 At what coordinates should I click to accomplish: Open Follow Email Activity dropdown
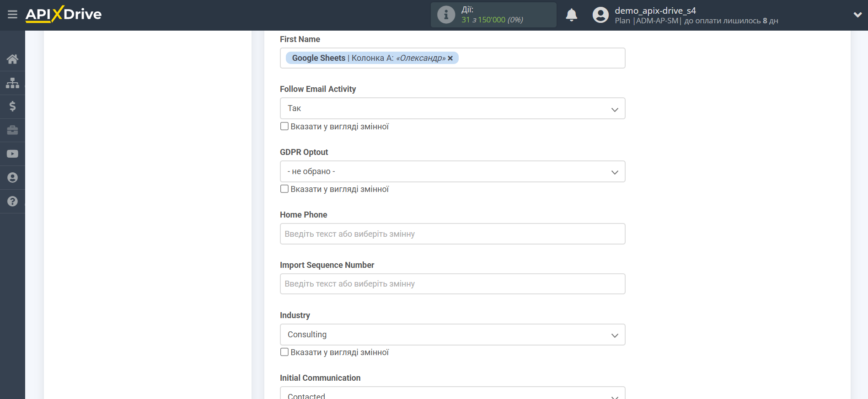(x=452, y=108)
